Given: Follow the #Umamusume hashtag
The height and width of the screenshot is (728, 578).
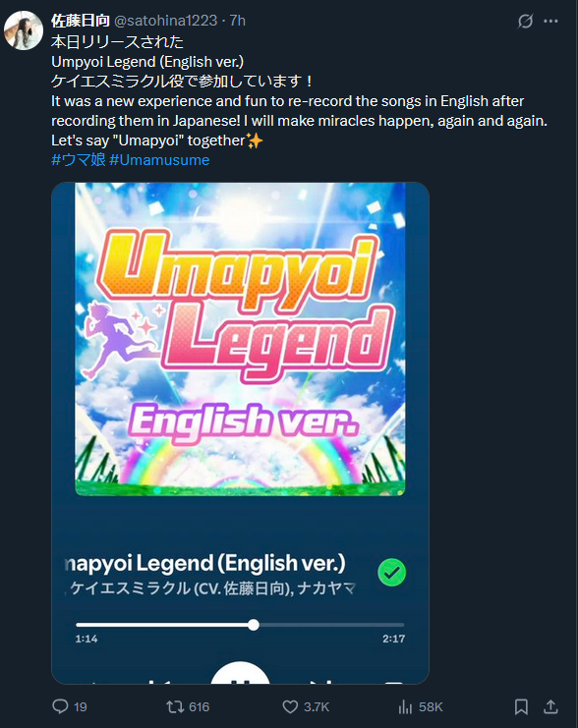Looking at the screenshot, I should pyautogui.click(x=159, y=160).
